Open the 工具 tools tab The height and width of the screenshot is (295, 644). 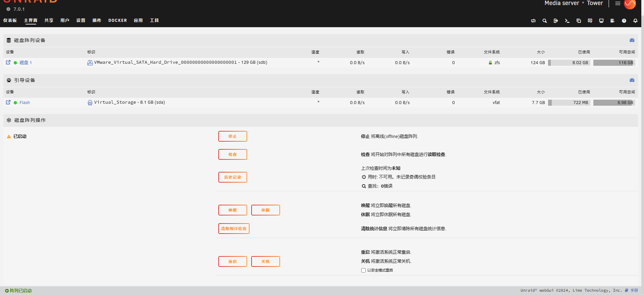154,20
